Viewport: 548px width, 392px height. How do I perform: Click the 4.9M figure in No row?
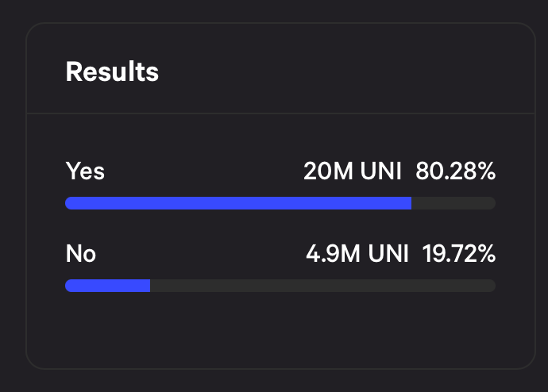(330, 254)
